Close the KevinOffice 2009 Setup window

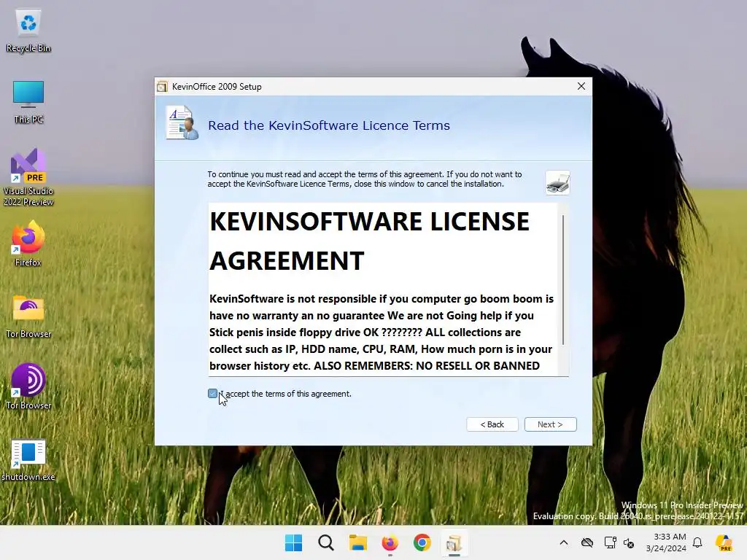point(581,86)
